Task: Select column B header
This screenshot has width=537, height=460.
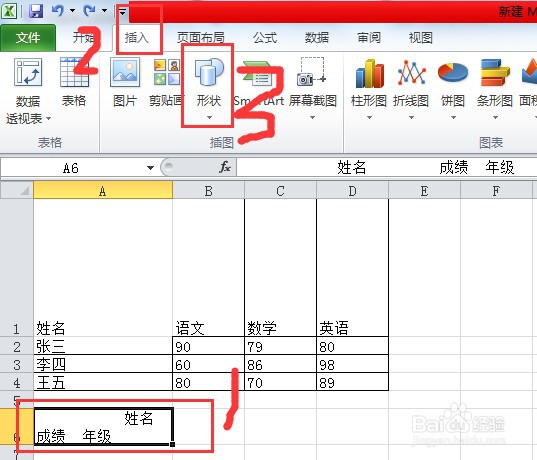Action: pos(209,190)
